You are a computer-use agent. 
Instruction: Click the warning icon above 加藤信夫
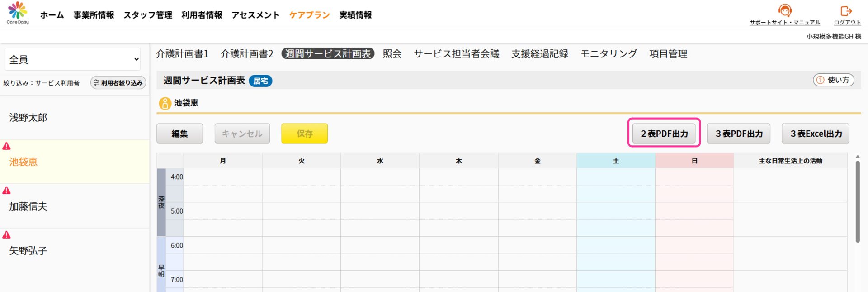pos(7,191)
